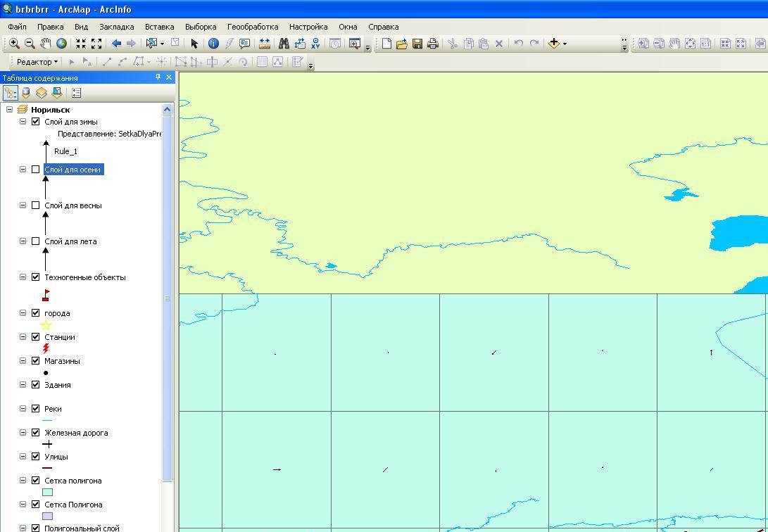Select the Identify info tool
The height and width of the screenshot is (532, 768).
point(213,44)
